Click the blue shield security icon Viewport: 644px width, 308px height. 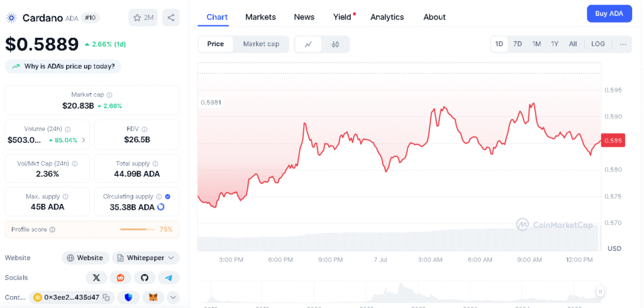point(128,297)
